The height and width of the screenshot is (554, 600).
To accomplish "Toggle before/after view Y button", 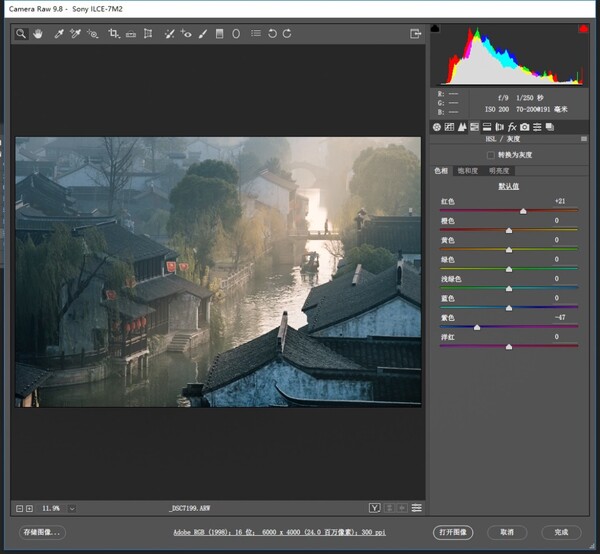I will pos(375,508).
